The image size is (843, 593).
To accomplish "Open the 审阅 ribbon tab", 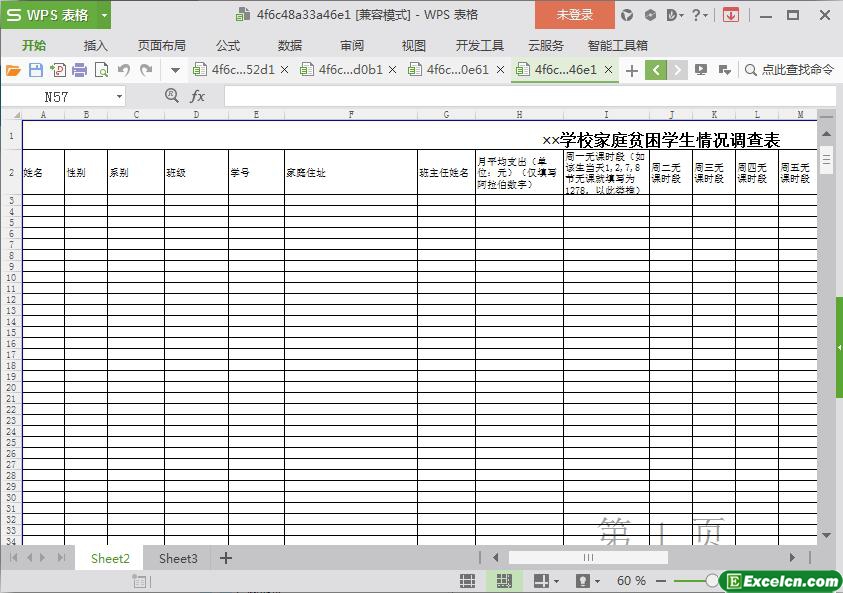I will click(352, 46).
